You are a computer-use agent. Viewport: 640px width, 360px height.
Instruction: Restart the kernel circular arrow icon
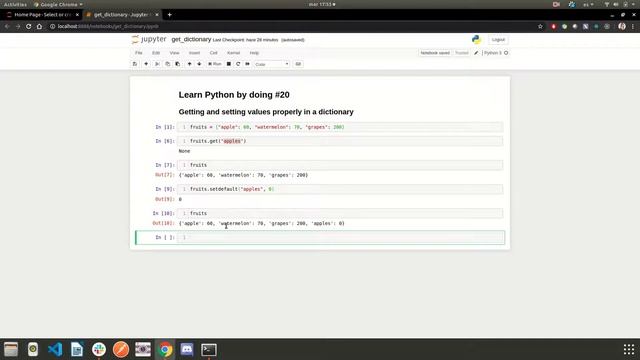pos(238,64)
